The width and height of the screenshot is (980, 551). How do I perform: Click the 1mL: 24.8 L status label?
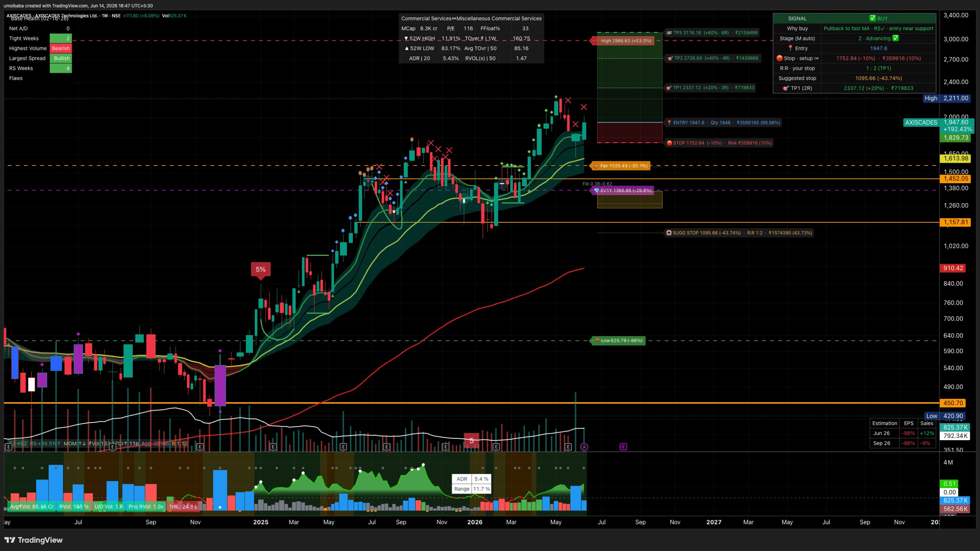(x=183, y=507)
